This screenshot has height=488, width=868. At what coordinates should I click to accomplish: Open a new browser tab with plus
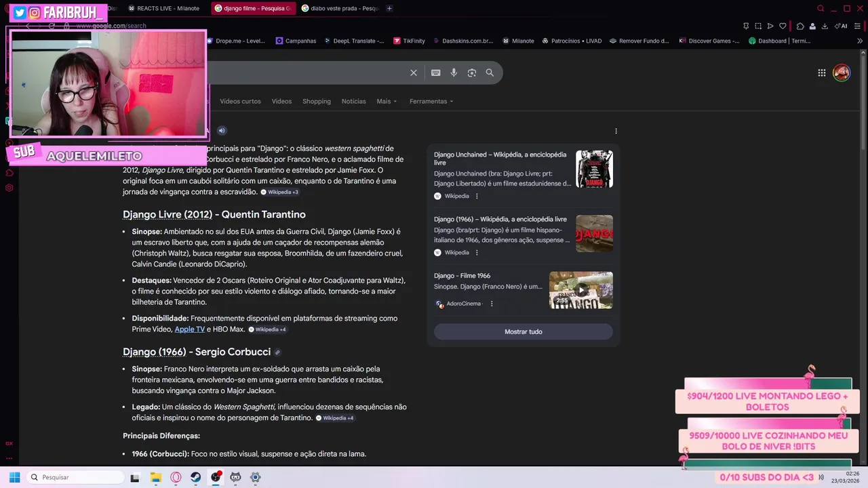coord(389,8)
